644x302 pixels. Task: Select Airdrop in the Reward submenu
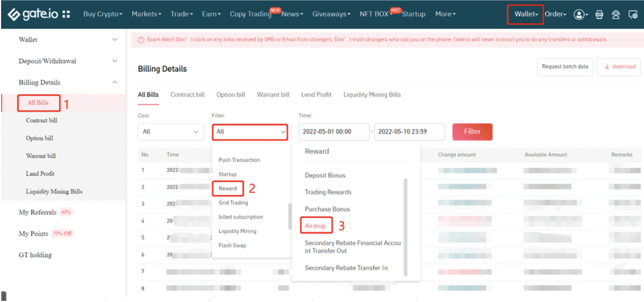pyautogui.click(x=315, y=226)
